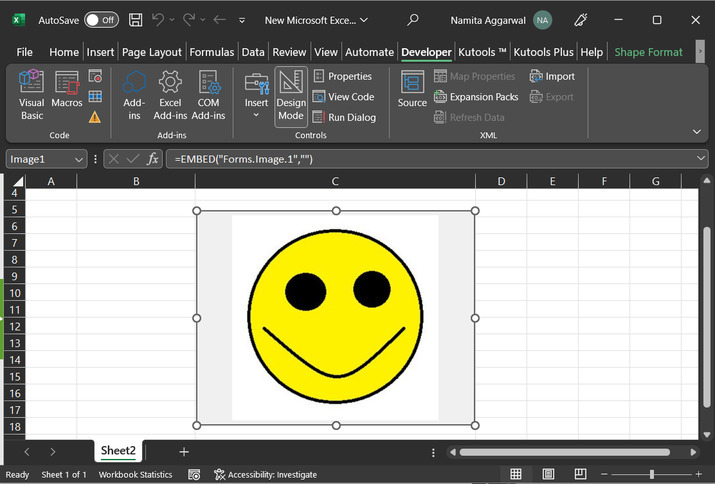The height and width of the screenshot is (484, 715).
Task: Open the Visual Basic editor
Action: (x=32, y=95)
